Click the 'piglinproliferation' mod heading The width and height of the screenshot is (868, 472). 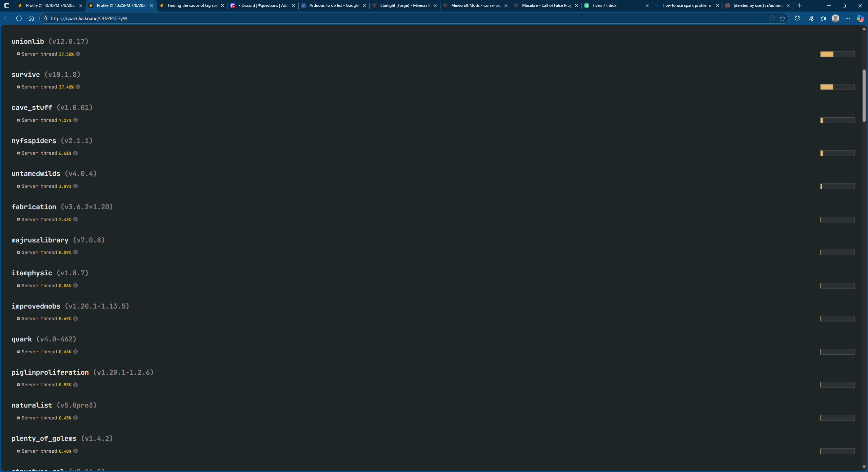tap(50, 372)
